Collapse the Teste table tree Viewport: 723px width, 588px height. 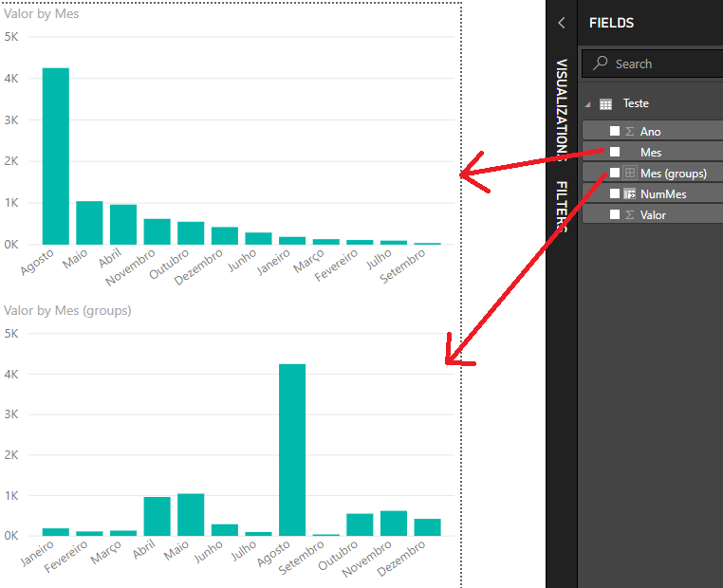point(588,104)
